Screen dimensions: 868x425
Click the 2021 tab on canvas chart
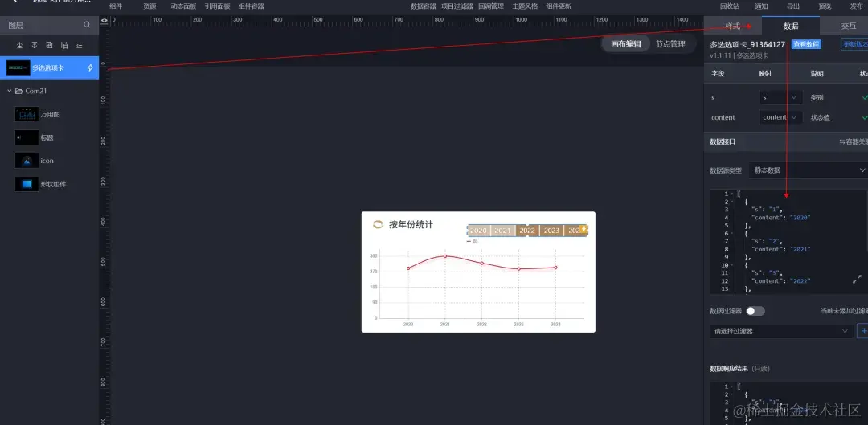[x=502, y=231]
